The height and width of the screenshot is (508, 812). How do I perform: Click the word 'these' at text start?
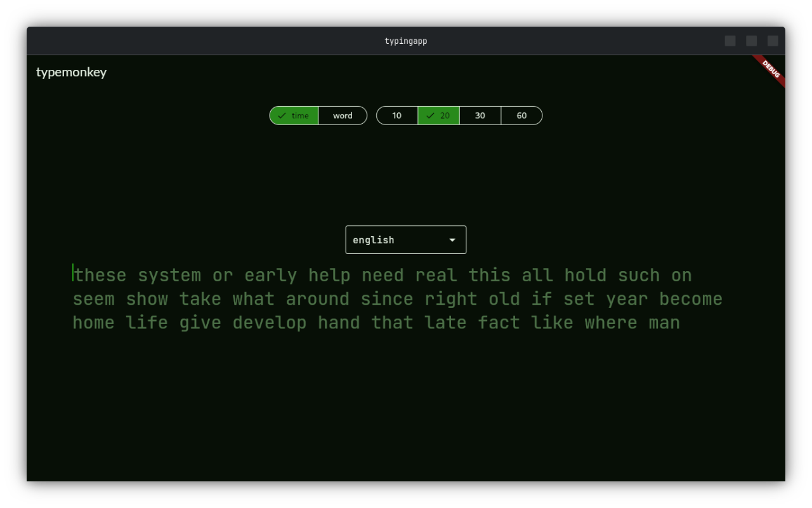click(100, 275)
